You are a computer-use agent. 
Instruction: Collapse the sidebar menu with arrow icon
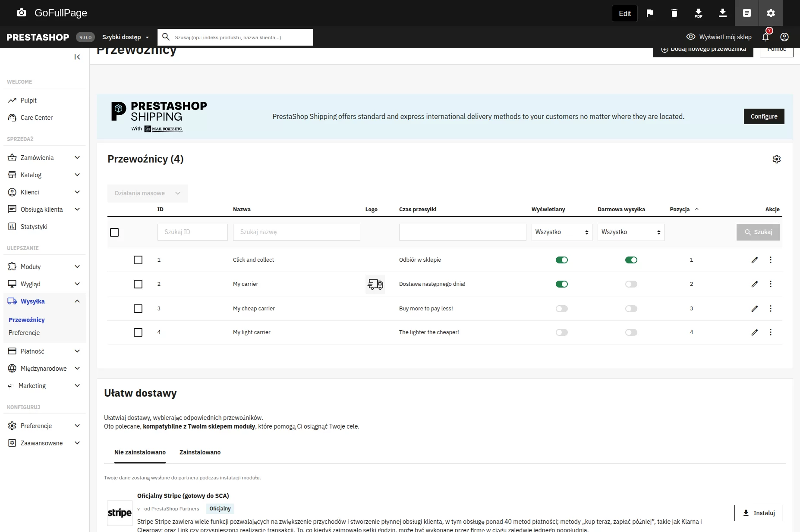tap(77, 57)
